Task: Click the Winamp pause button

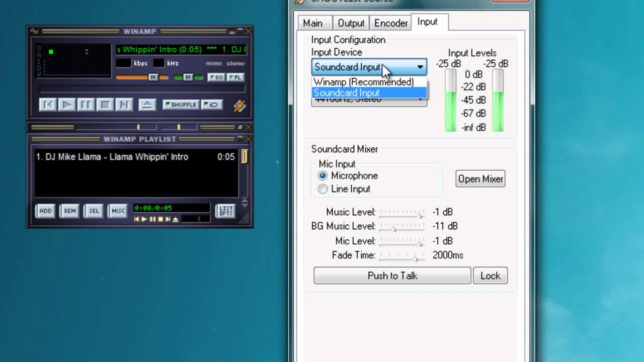Action: (x=86, y=105)
